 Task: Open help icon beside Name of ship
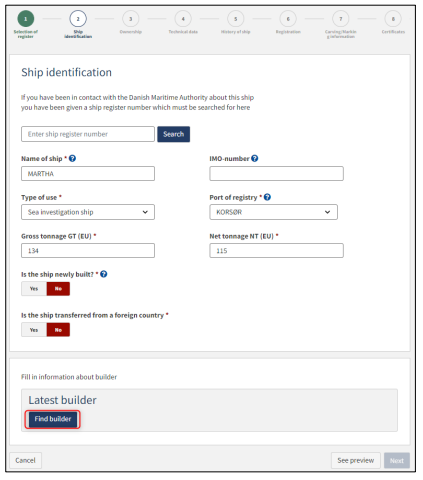coord(72,159)
